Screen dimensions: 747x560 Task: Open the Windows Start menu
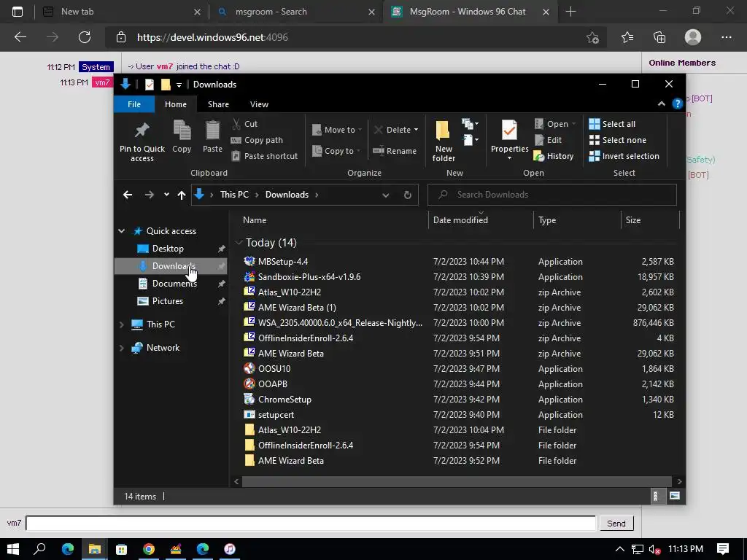pos(13,549)
